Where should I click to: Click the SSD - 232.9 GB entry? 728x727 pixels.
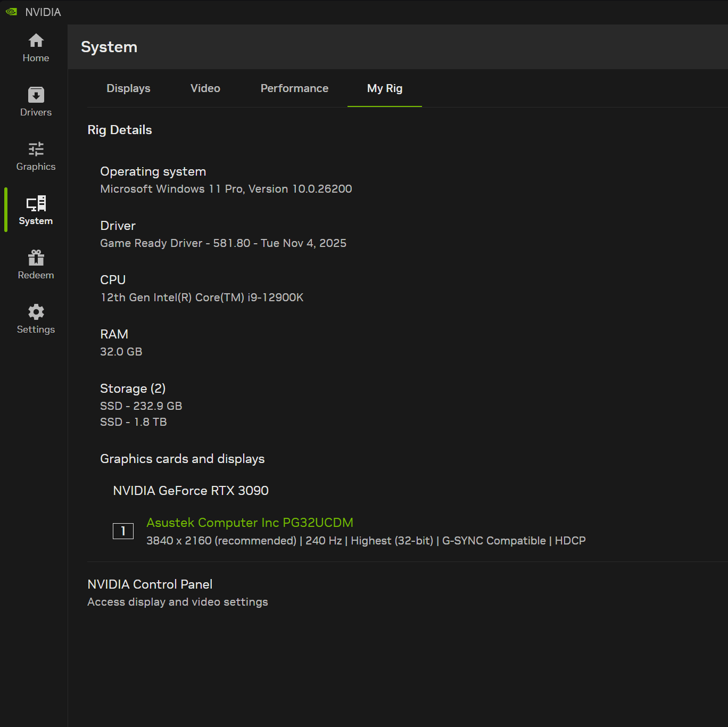141,406
